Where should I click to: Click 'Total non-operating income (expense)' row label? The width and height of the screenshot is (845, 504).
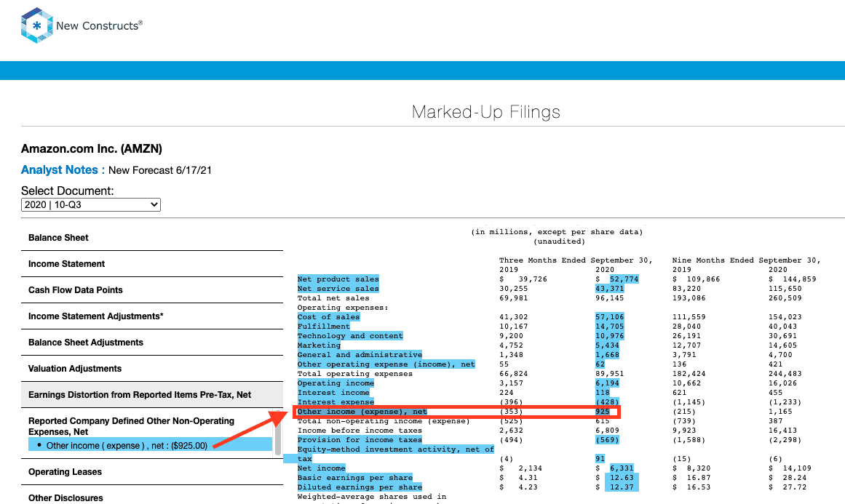(383, 421)
